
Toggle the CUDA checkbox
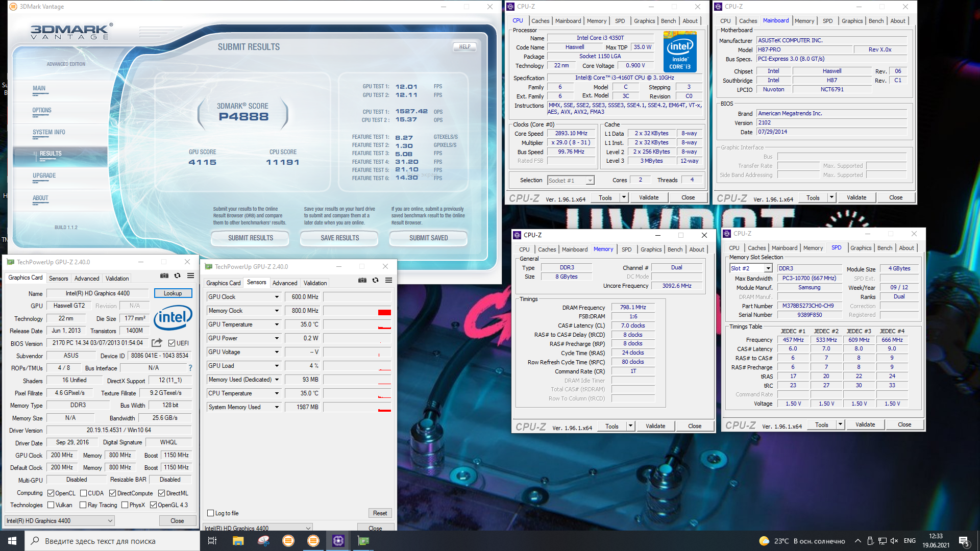[x=83, y=493]
